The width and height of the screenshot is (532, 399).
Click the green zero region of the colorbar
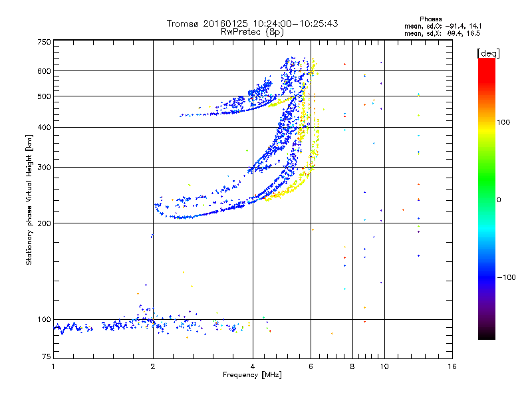487,199
